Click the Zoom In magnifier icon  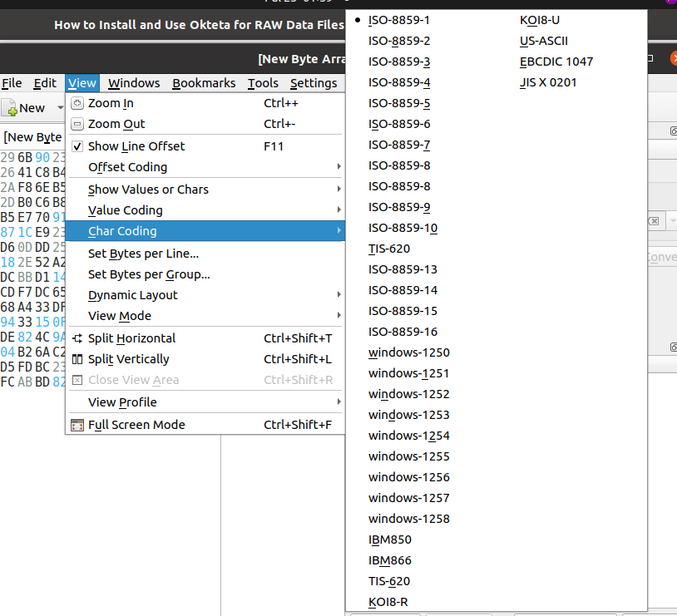click(77, 103)
